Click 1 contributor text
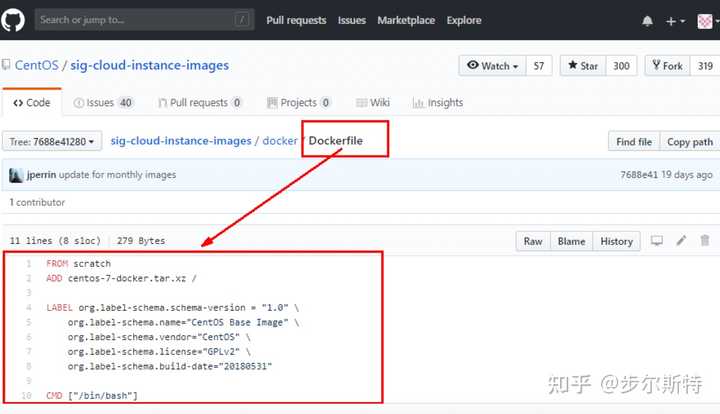720x414 pixels. pyautogui.click(x=37, y=202)
